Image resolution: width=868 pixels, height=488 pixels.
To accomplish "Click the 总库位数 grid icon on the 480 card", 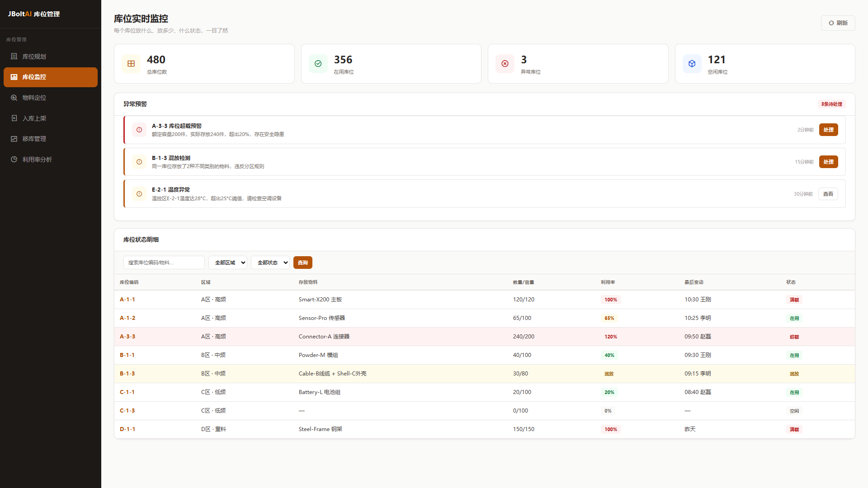I will click(131, 64).
